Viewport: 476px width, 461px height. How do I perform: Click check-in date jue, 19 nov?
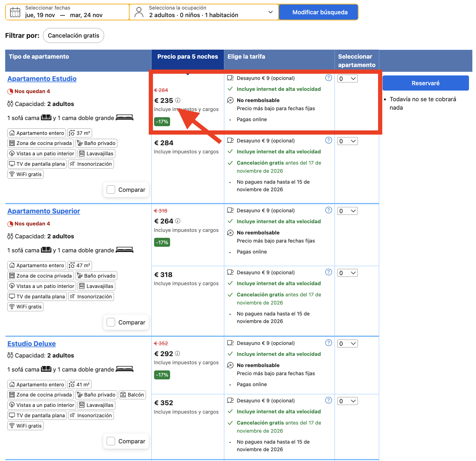pyautogui.click(x=40, y=15)
